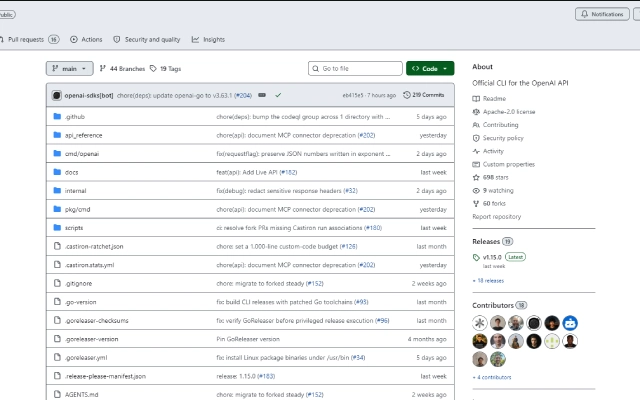The height and width of the screenshot is (400, 640).
Task: Open the cmd/openai folder
Action: tap(82, 154)
